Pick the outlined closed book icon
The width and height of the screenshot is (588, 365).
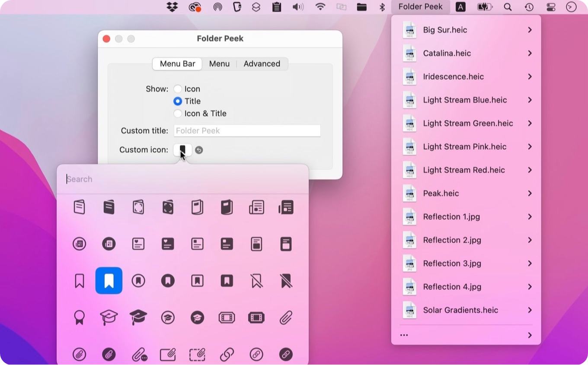pos(79,207)
